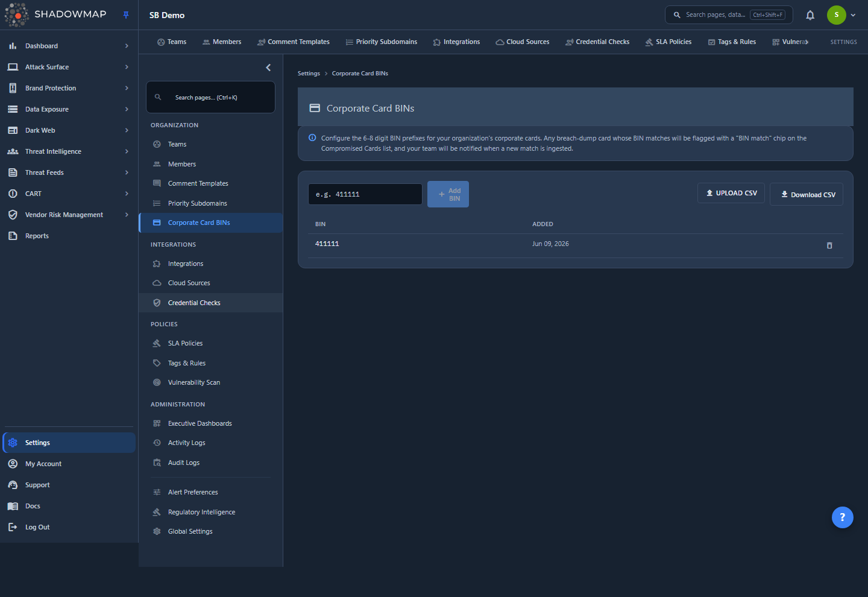
Task: Click the blue help question-mark button
Action: click(x=842, y=517)
